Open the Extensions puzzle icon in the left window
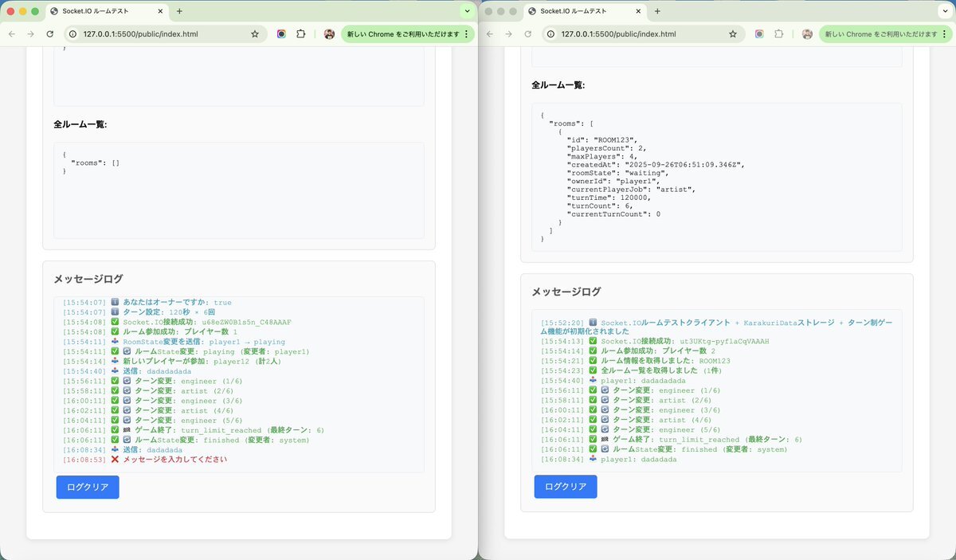This screenshot has height=560, width=956. pos(300,34)
